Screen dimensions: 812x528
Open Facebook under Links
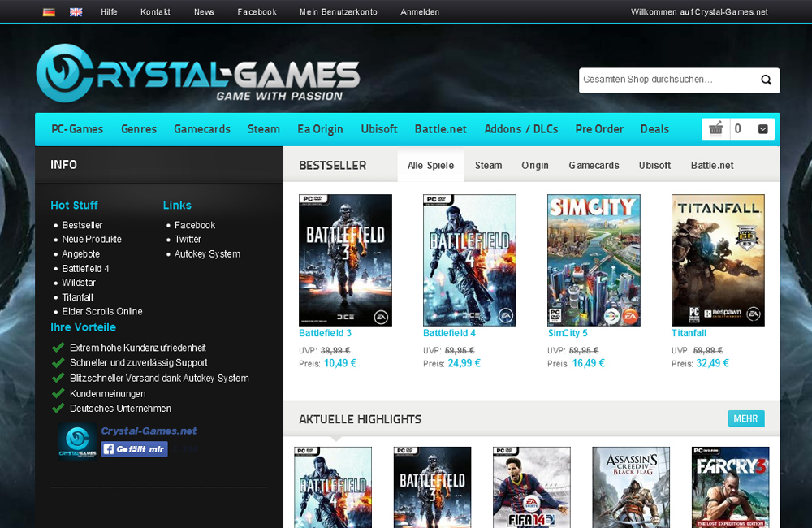click(195, 225)
